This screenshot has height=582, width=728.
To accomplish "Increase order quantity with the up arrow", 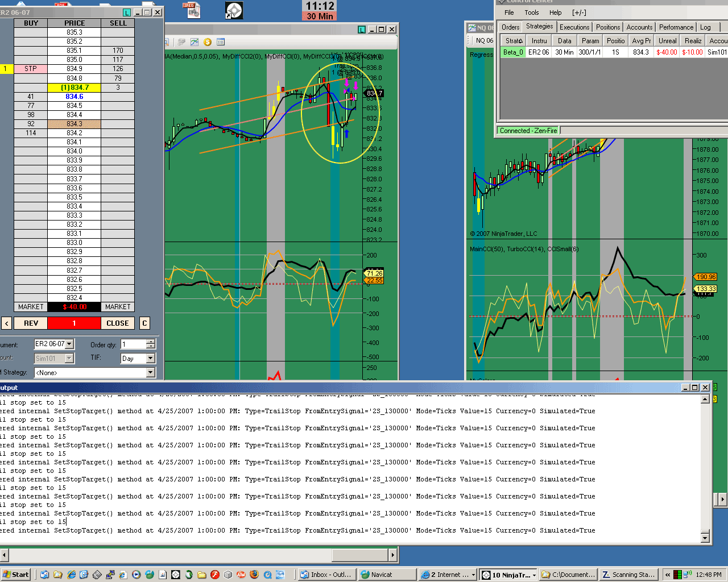I will (151, 342).
